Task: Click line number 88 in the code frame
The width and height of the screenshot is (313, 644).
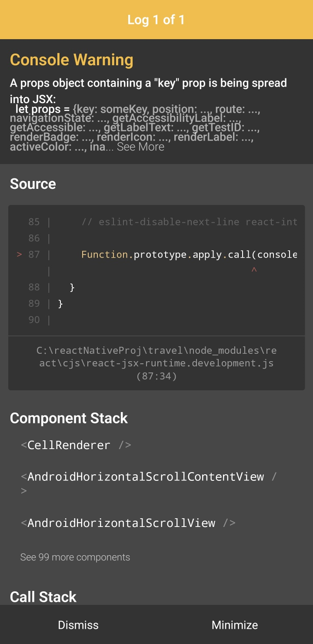Action: (x=34, y=287)
